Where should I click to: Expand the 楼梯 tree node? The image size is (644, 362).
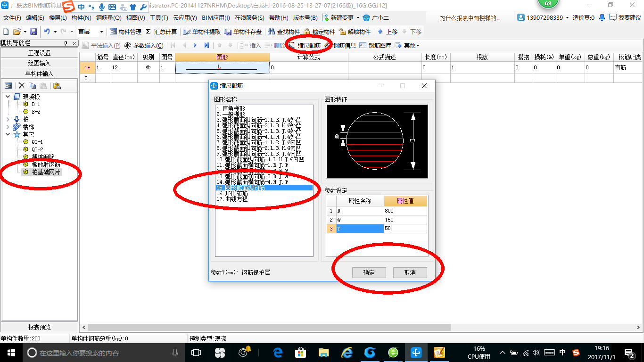[8, 127]
